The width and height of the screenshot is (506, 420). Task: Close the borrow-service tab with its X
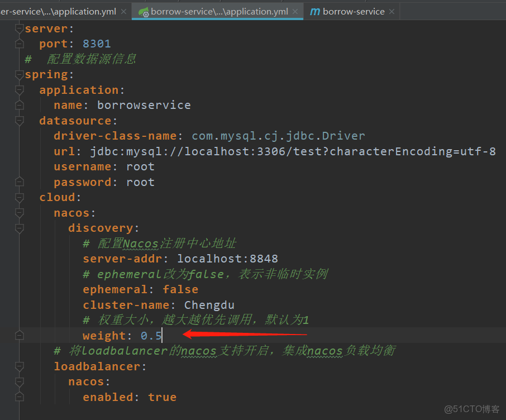(x=392, y=11)
